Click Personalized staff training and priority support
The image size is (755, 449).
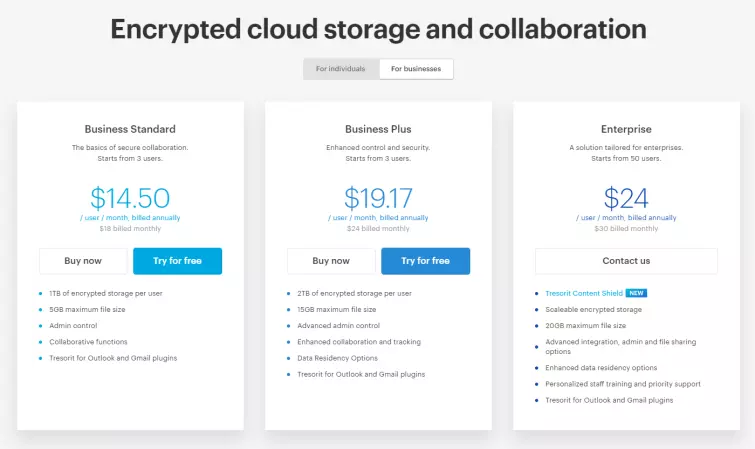[622, 384]
